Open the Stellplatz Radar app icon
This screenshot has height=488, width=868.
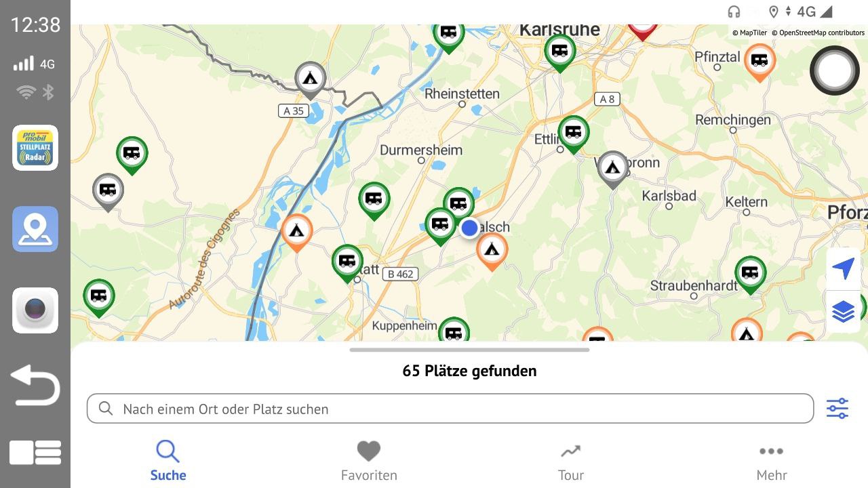(x=35, y=148)
